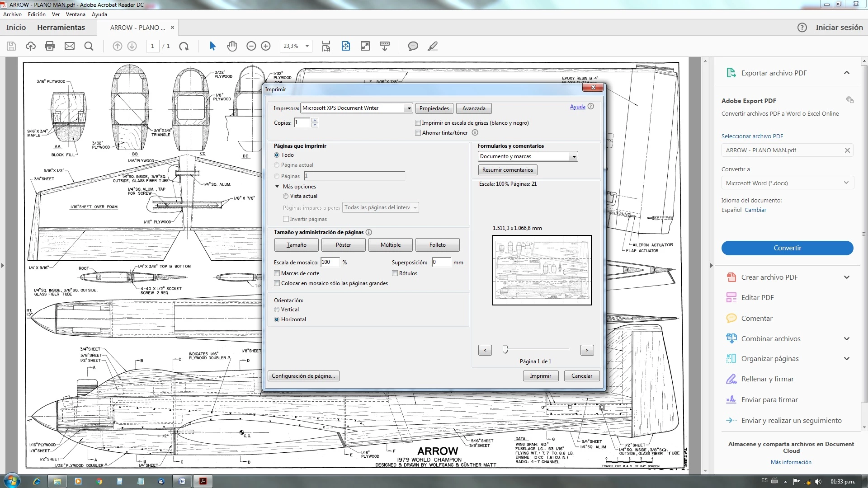The image size is (868, 488).
Task: Open the Edición menu
Action: (37, 14)
